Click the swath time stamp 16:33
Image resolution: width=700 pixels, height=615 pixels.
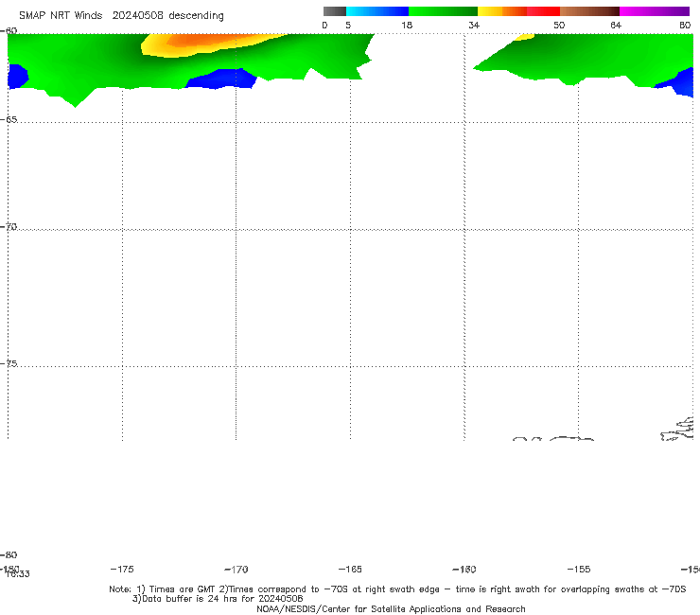(18, 574)
